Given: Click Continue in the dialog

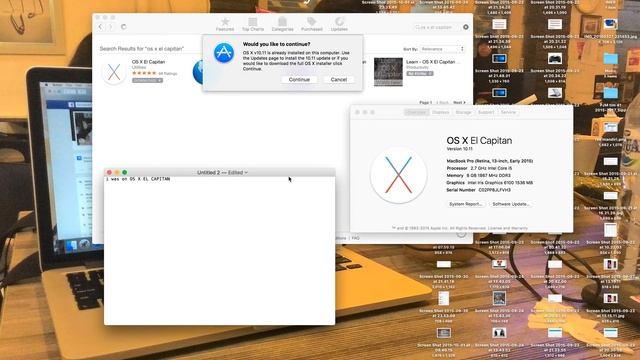Looking at the screenshot, I should (x=299, y=80).
